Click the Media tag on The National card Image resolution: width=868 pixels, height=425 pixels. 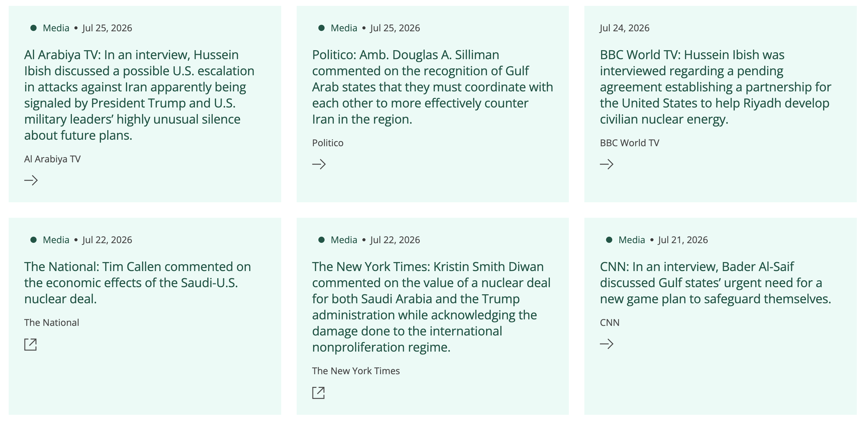click(x=56, y=240)
